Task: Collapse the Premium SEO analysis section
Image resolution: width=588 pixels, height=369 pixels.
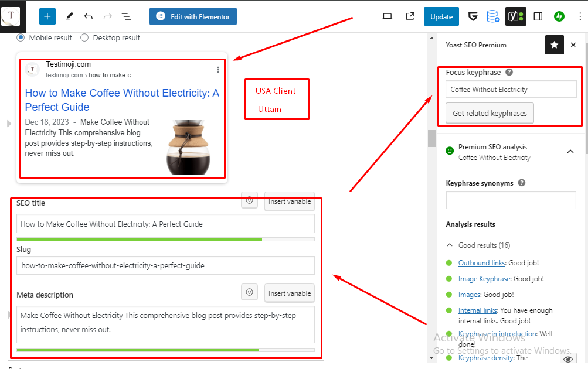Action: 570,152
